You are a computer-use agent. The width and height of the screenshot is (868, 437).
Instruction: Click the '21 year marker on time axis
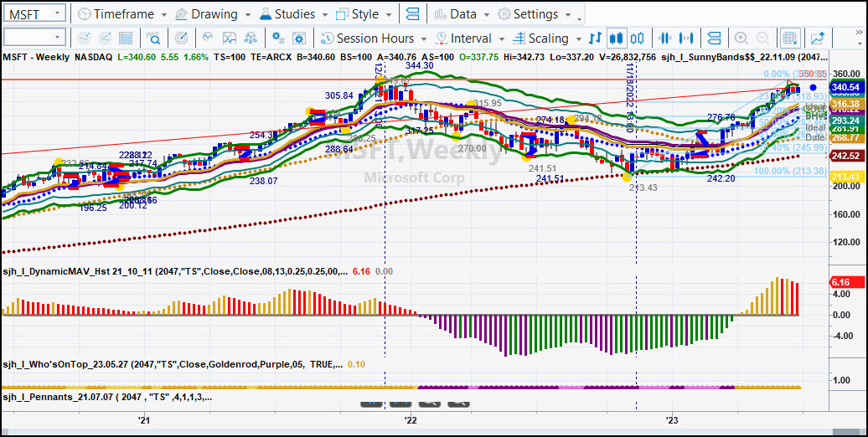click(145, 420)
